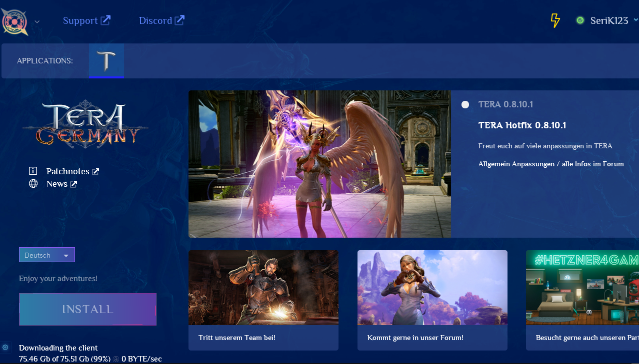Click the launcher logo emblem
The image size is (639, 364).
14,21
